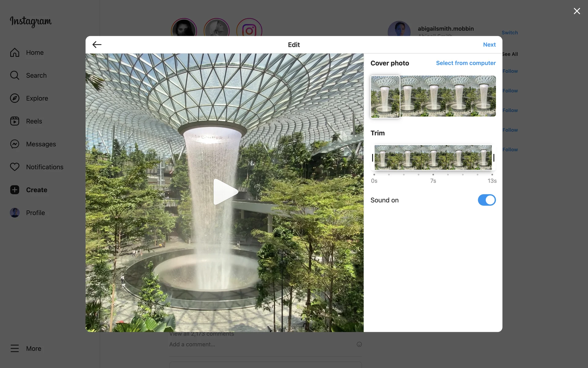Open Reels from the sidebar
Screen dimensions: 588x368
pos(34,121)
